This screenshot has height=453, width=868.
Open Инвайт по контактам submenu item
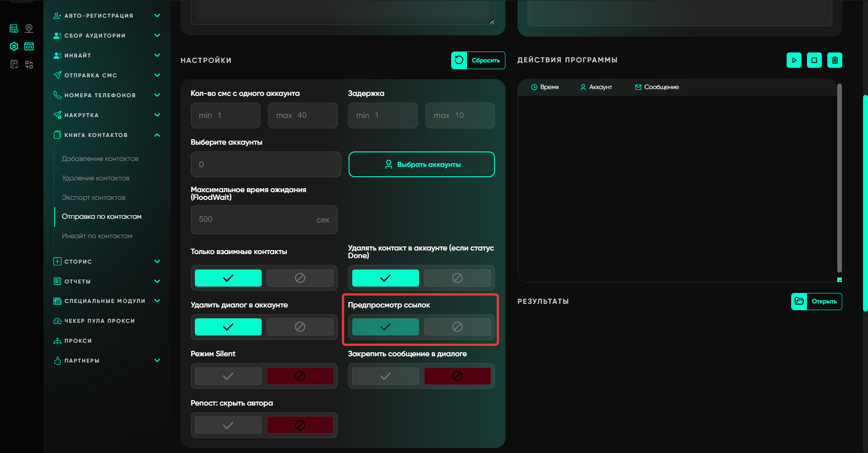(x=97, y=236)
